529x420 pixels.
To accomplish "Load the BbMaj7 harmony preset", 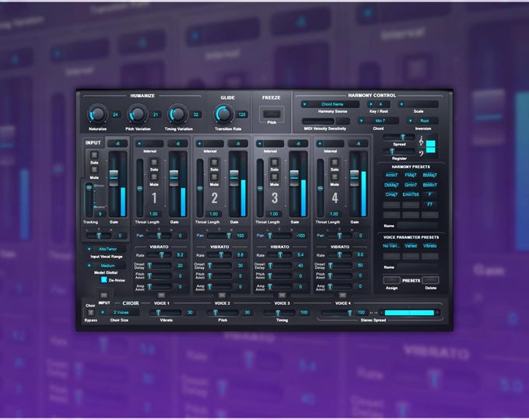I will [x=429, y=175].
